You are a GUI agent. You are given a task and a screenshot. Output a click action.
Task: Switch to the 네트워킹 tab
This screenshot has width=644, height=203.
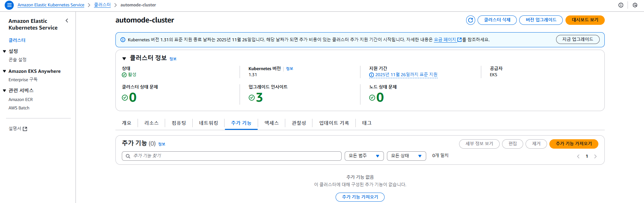(208, 123)
